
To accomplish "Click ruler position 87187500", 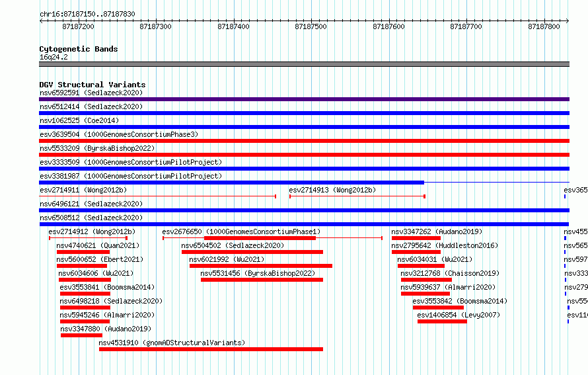I will 311,26.
